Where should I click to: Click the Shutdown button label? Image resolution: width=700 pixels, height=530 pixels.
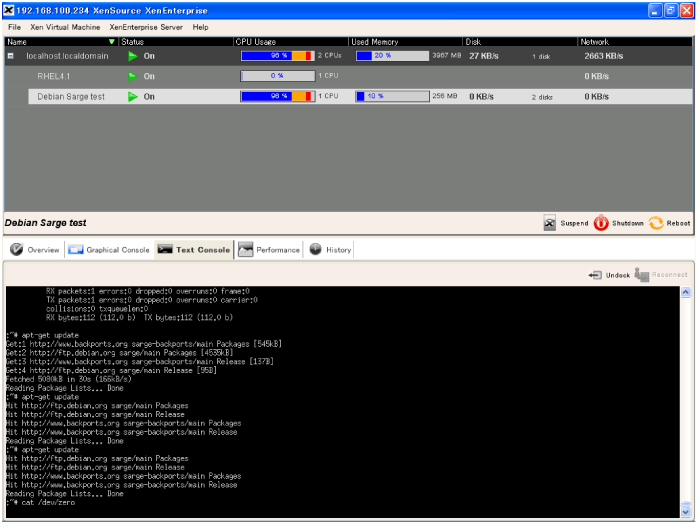point(628,223)
